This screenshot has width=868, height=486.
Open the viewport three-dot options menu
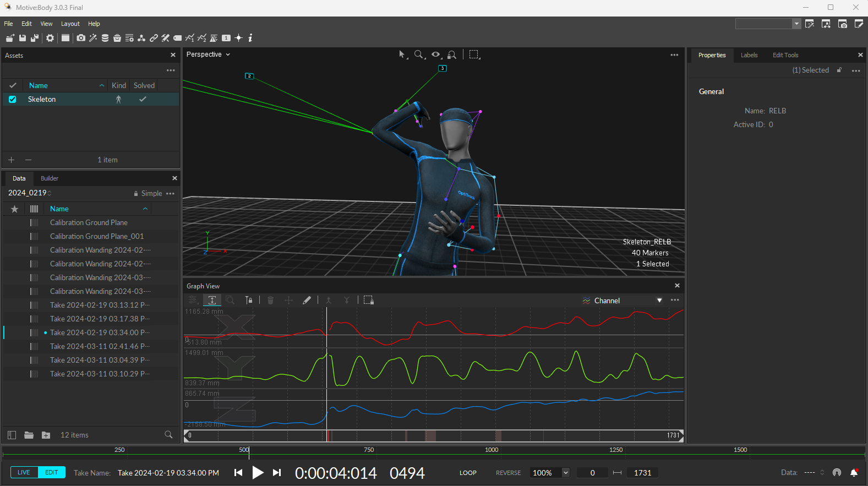[x=674, y=54]
